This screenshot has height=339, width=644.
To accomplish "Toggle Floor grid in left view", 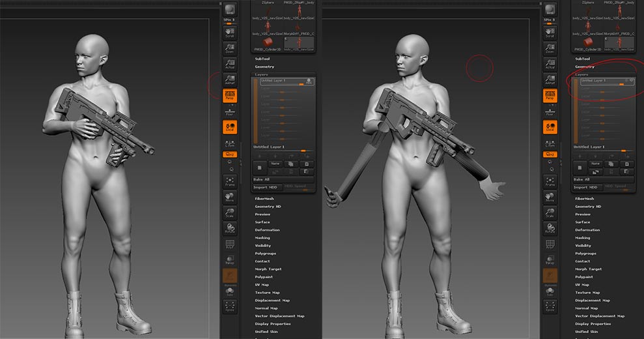I will point(230,111).
